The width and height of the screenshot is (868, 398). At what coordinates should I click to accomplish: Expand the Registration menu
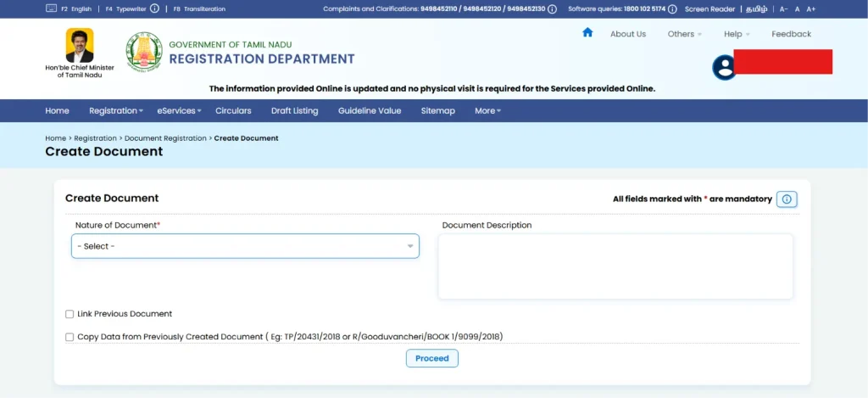[x=115, y=111]
